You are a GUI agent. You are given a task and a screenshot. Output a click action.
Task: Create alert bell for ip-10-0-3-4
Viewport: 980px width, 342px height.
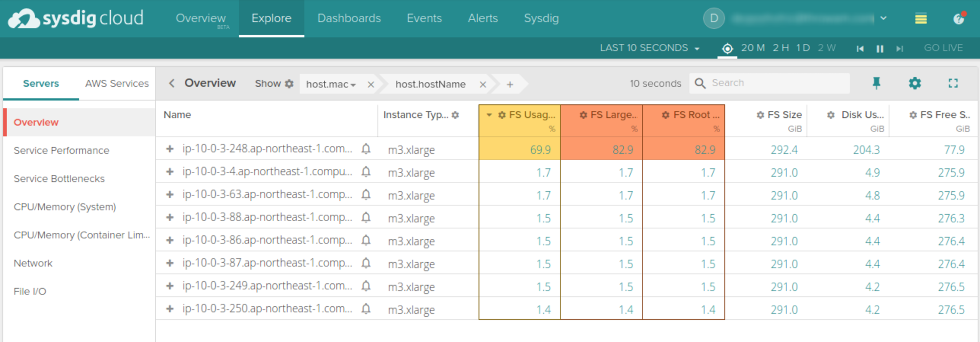pos(366,172)
